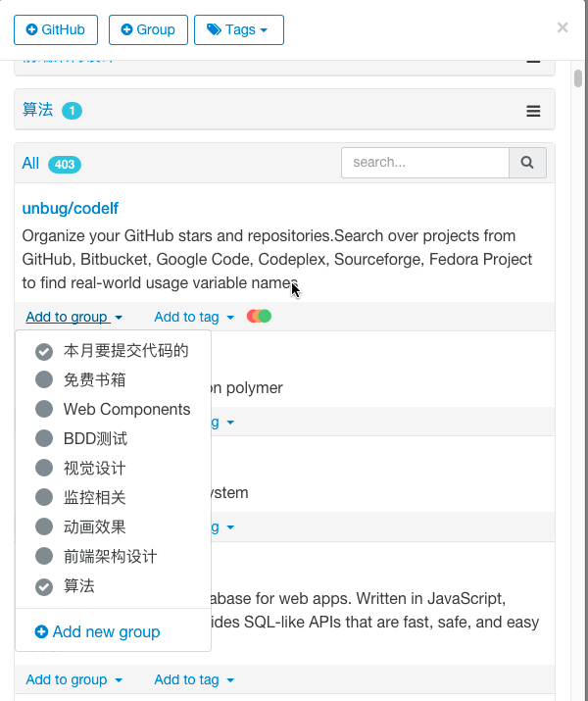588x701 pixels.
Task: Uncheck the 算法 group in dropdown
Action: click(44, 586)
